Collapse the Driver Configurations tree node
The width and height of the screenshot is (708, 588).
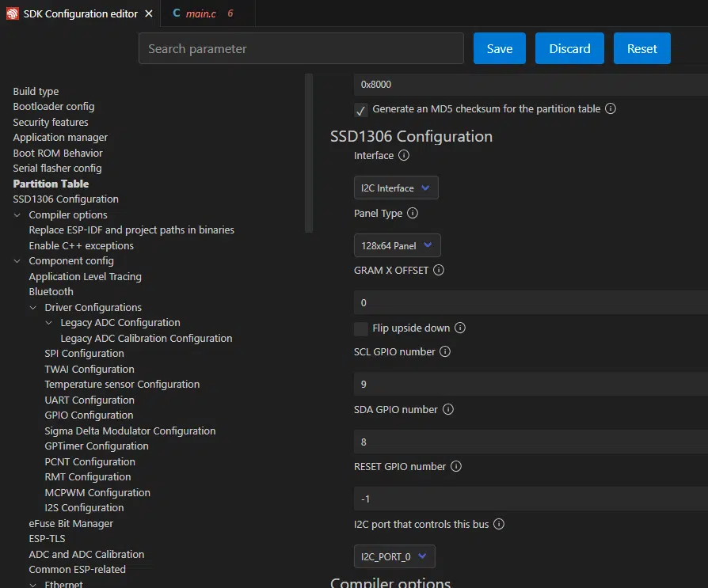point(33,307)
